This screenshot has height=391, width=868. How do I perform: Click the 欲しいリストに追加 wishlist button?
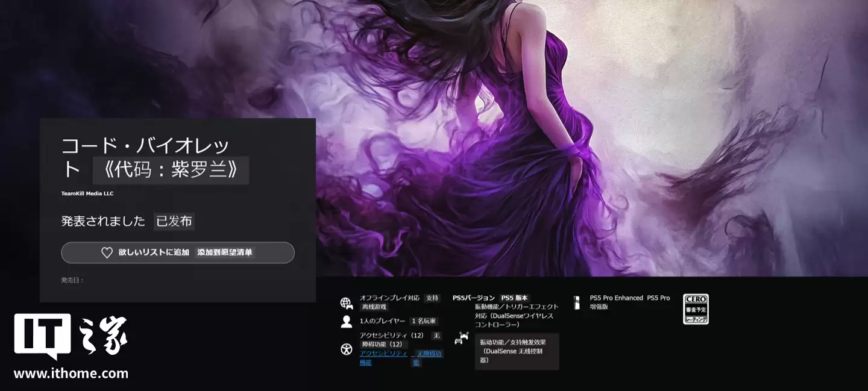click(x=178, y=252)
